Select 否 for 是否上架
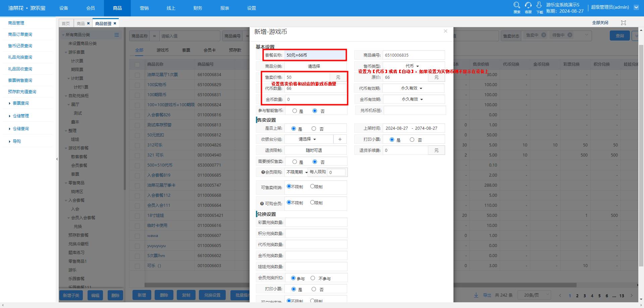This screenshot has width=644, height=308. click(314, 129)
